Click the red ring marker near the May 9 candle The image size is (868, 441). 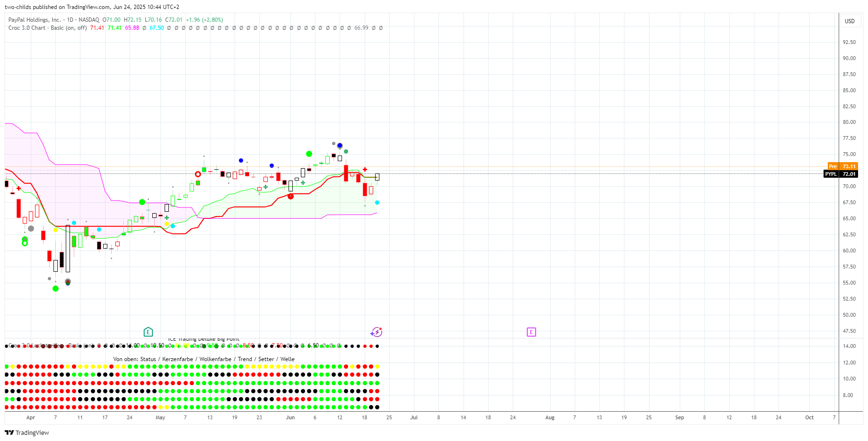[198, 174]
